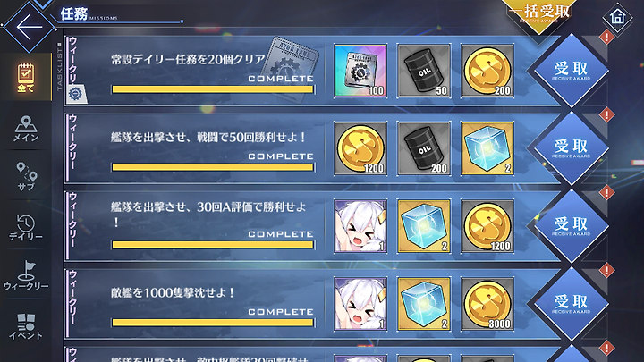Image resolution: width=644 pixels, height=362 pixels.
Task: Select the 全て all missions tab
Action: point(25,77)
